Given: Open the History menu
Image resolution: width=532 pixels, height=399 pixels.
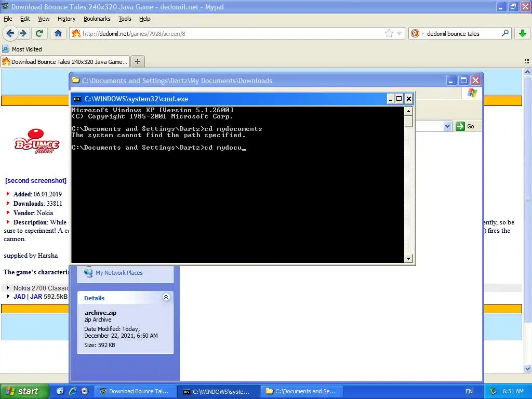Looking at the screenshot, I should pyautogui.click(x=66, y=19).
